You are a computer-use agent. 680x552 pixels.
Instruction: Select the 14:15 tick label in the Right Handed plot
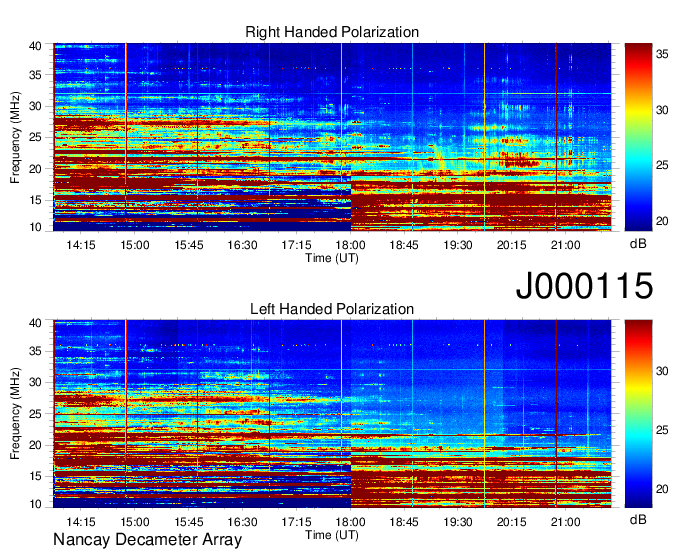click(81, 245)
